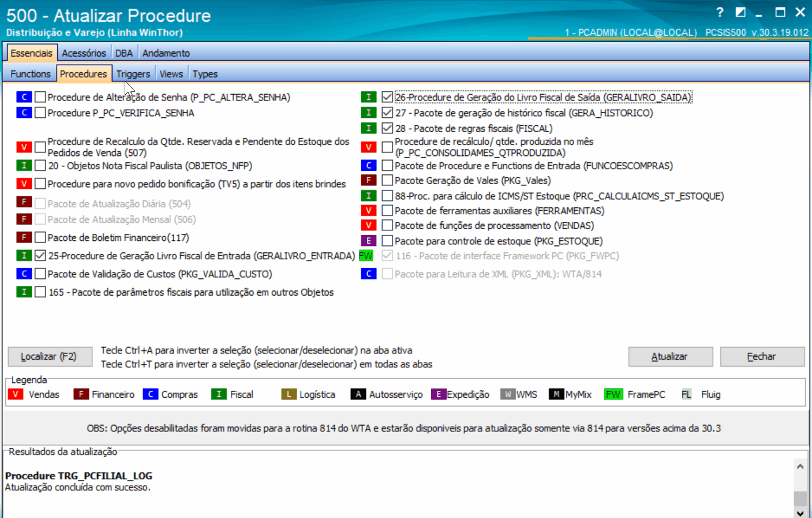Viewport: 812px width, 518px height.
Task: Check Procedure P_PC_VERIFICA_SENHA
Action: click(40, 113)
